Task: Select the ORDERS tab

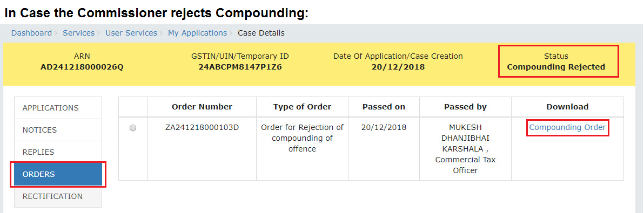Action: click(x=58, y=175)
